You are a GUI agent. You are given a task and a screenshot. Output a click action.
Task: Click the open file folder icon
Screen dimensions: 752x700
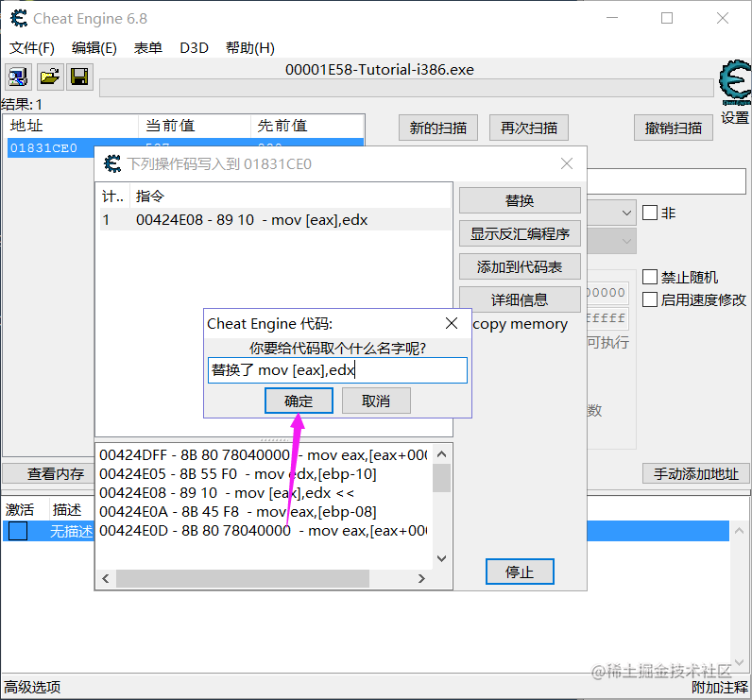click(49, 77)
